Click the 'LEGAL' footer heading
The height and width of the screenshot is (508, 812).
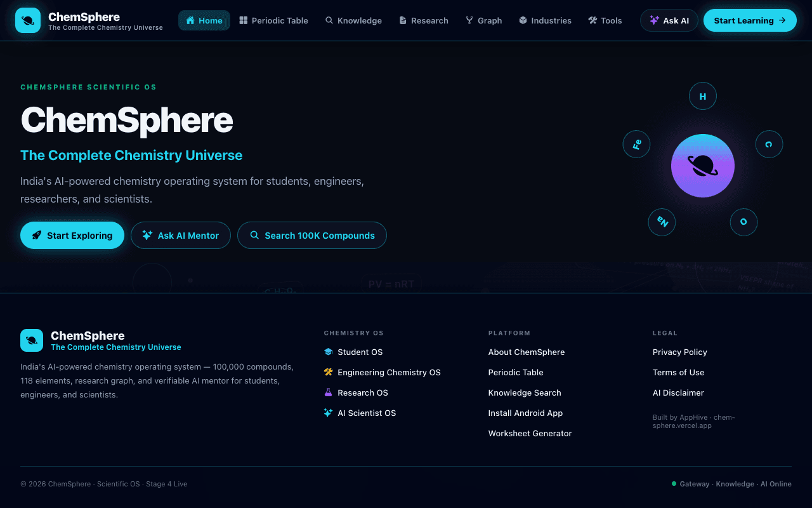coord(665,333)
